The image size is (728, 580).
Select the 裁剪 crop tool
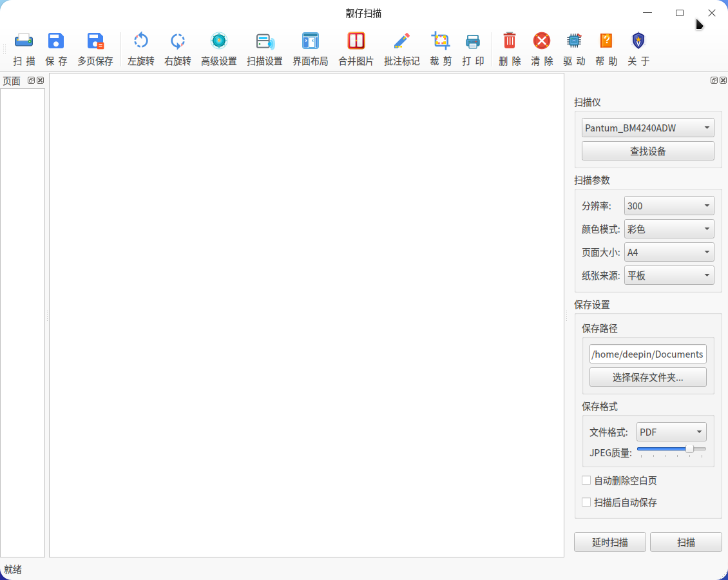[441, 49]
